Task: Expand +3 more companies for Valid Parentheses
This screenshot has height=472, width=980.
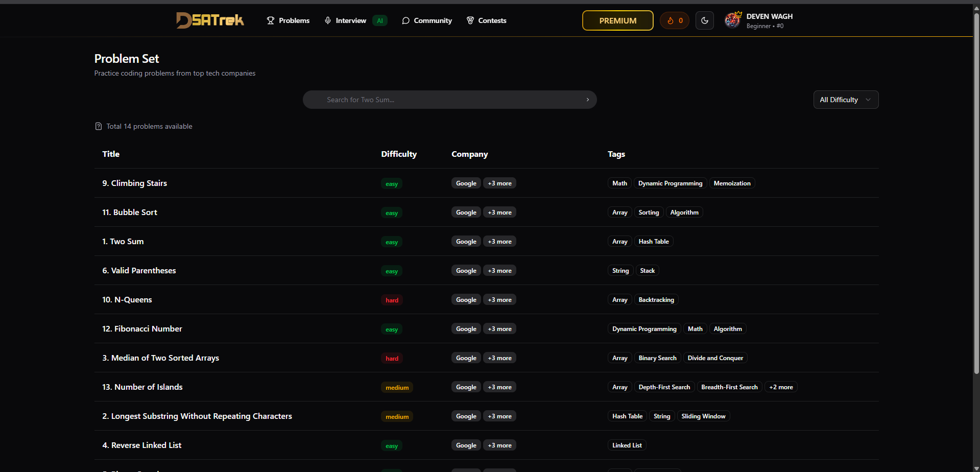Action: point(499,270)
